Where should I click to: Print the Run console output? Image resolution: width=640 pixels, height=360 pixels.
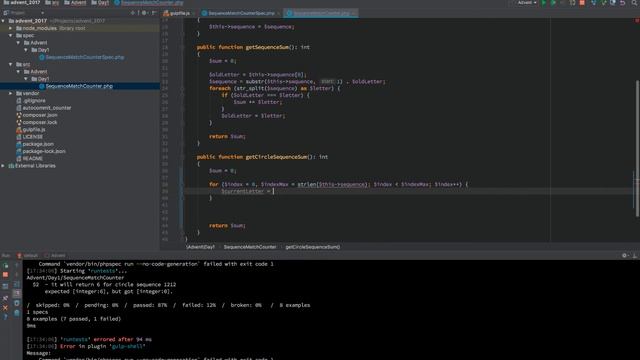pyautogui.click(x=17, y=303)
